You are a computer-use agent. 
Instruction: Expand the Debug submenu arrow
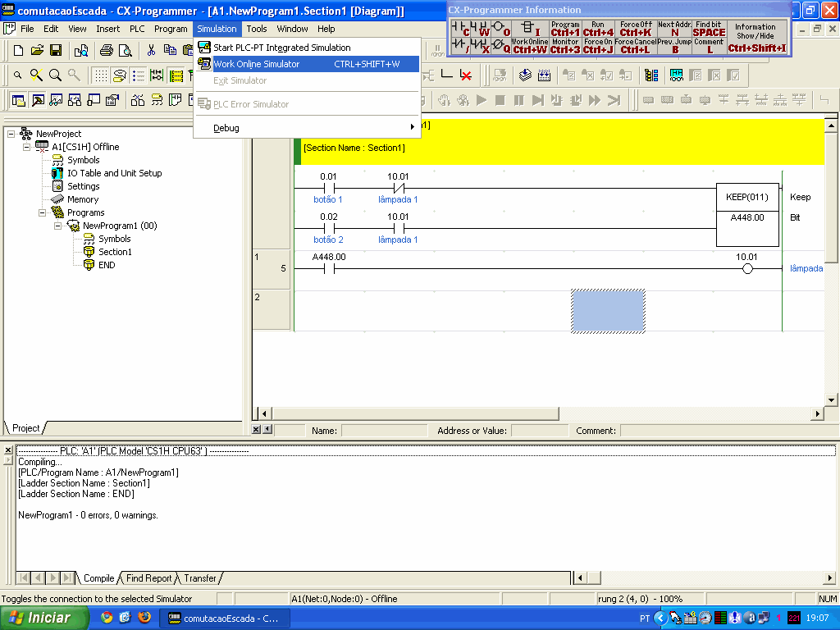[x=412, y=127]
